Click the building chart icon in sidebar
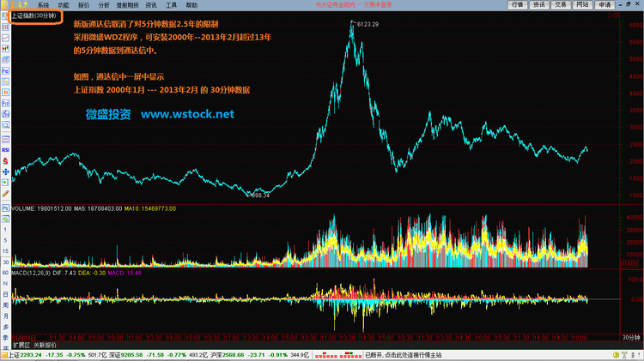 [x=5, y=114]
